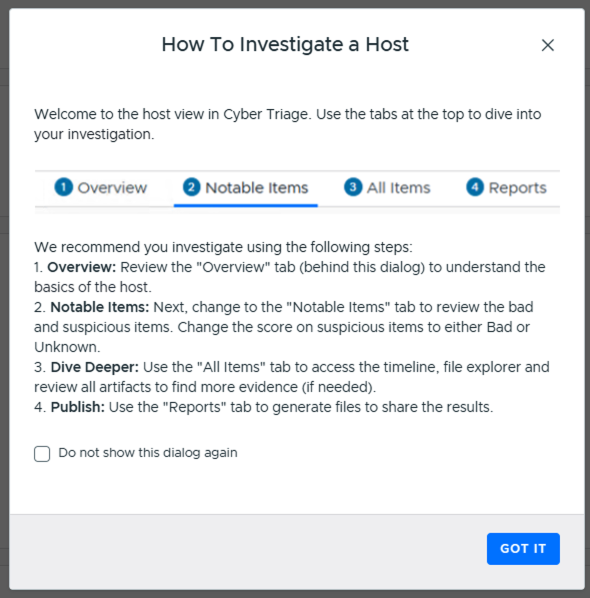Select the Notable Items tab in the illustration
The image size is (590, 598).
tap(246, 188)
